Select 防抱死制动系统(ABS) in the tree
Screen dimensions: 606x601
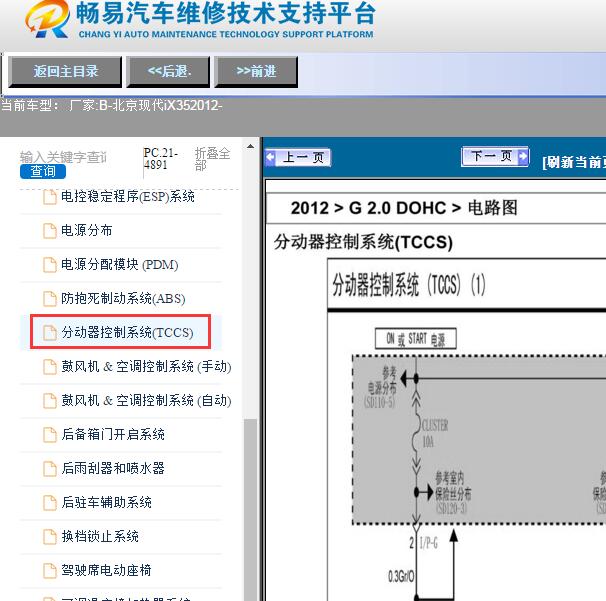(x=123, y=299)
